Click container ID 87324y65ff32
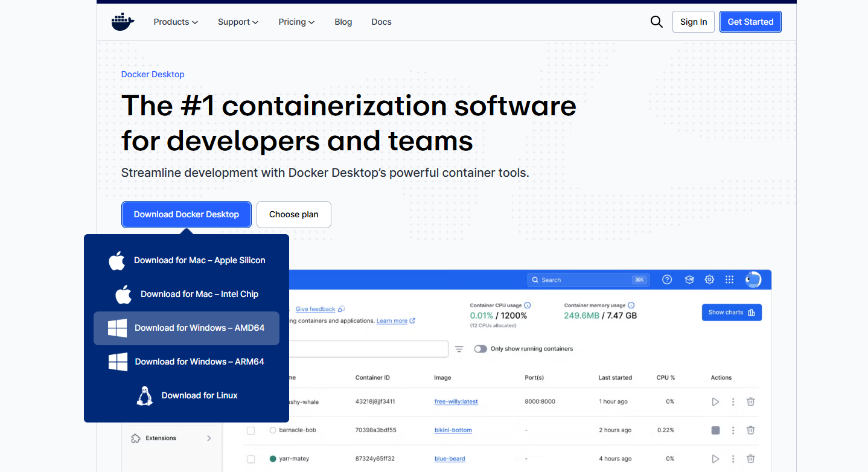The height and width of the screenshot is (472, 868). click(375, 459)
